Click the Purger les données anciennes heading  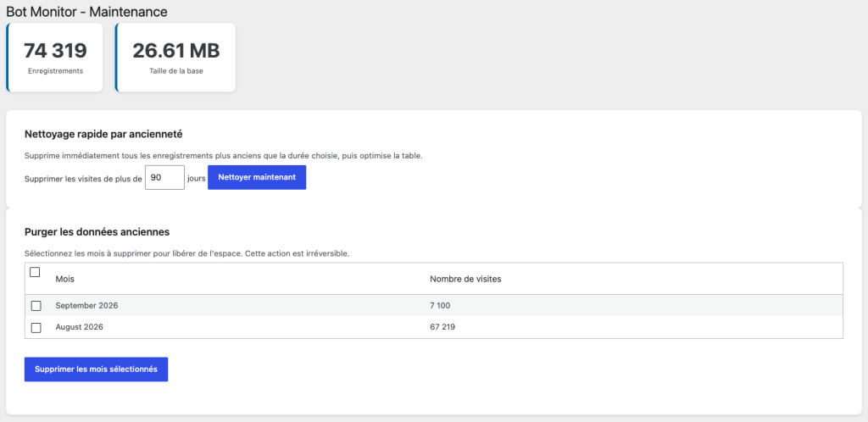click(97, 231)
